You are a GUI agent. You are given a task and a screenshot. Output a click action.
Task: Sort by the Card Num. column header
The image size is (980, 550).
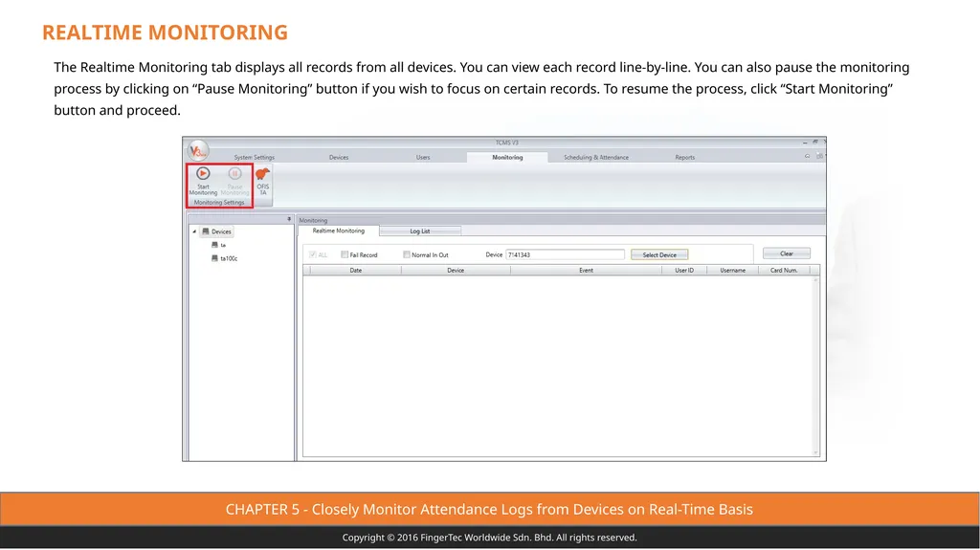(x=784, y=270)
